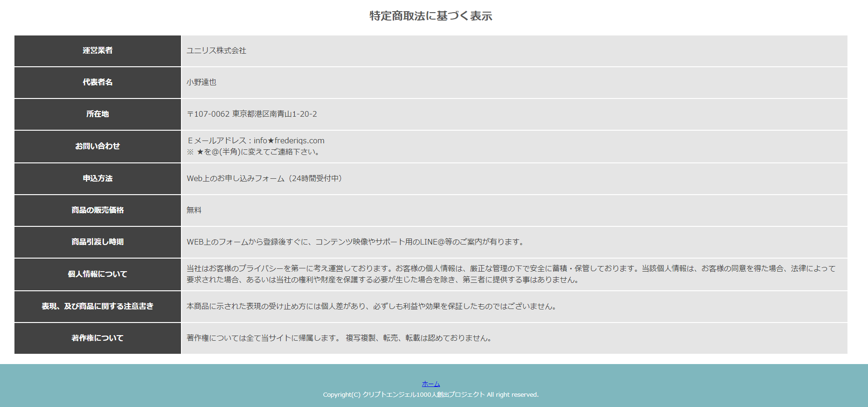The width and height of the screenshot is (868, 407).
Task: Click the 個人情報について header cell
Action: (x=97, y=274)
